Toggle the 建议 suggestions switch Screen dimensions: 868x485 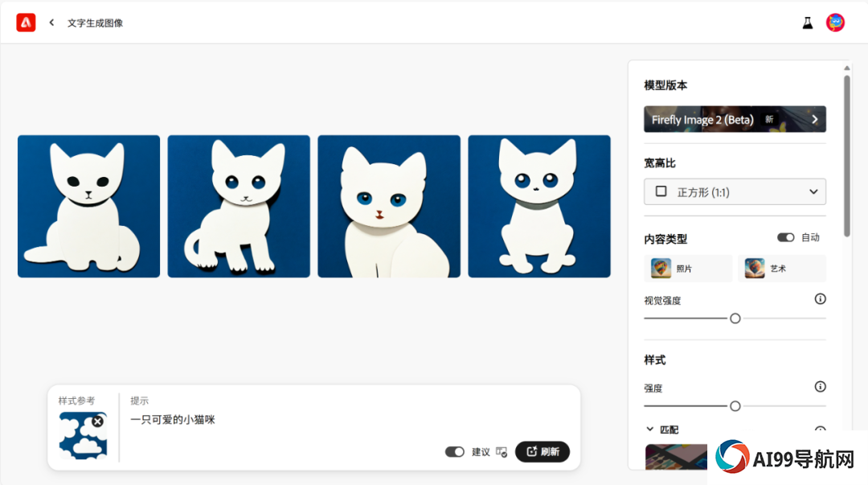[454, 452]
